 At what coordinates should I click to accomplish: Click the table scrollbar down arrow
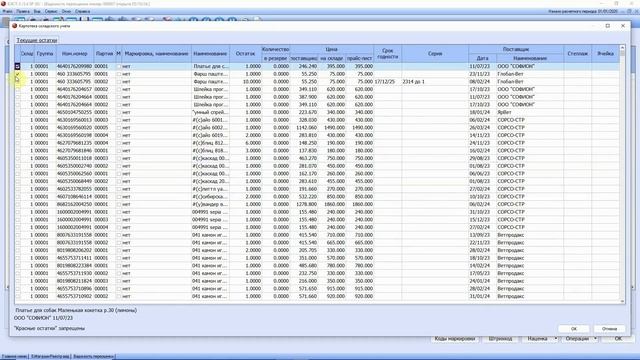click(622, 301)
